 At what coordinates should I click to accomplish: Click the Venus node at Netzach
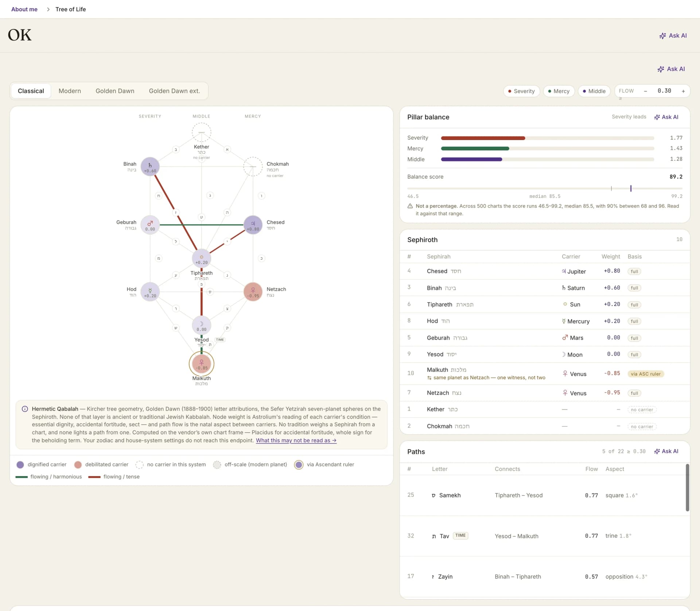[x=253, y=292]
